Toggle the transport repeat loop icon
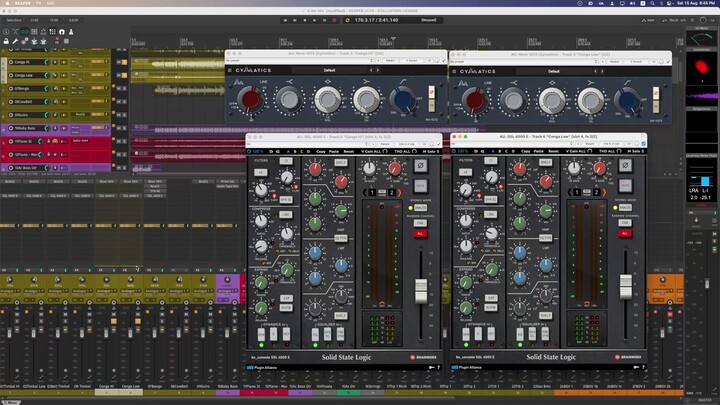Image resolution: width=720 pixels, height=405 pixels. tap(348, 20)
